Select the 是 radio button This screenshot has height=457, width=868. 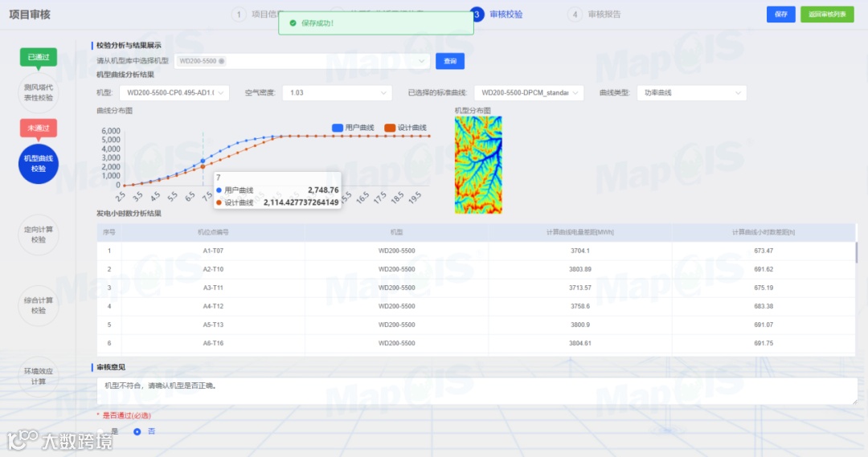(100, 431)
